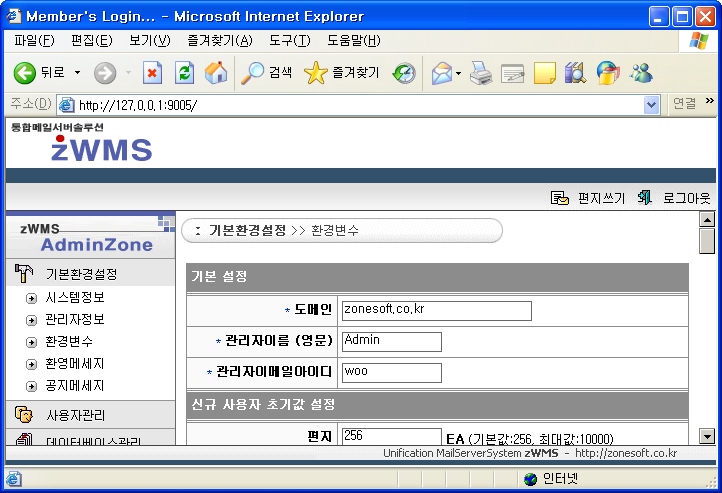
Task: Select 시스템정보 in the sidebar
Action: [74, 297]
